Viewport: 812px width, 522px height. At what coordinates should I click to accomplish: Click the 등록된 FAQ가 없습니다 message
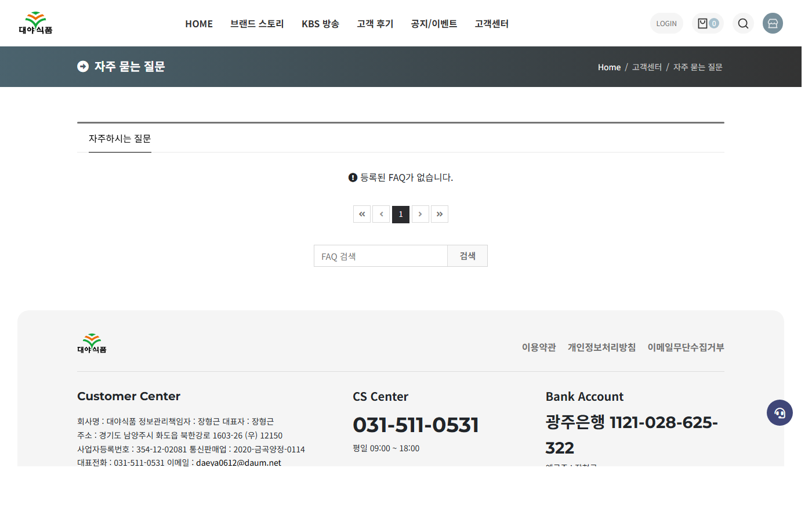click(401, 177)
